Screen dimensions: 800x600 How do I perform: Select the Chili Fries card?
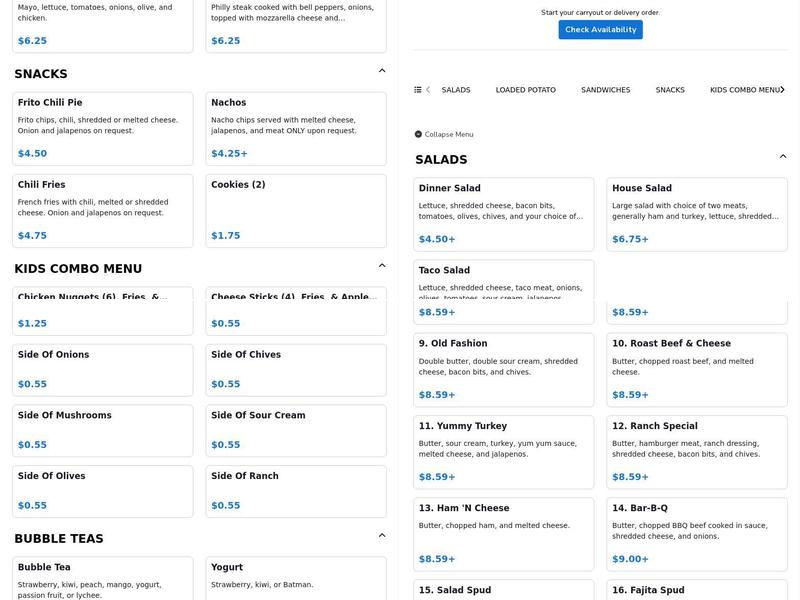(x=103, y=210)
